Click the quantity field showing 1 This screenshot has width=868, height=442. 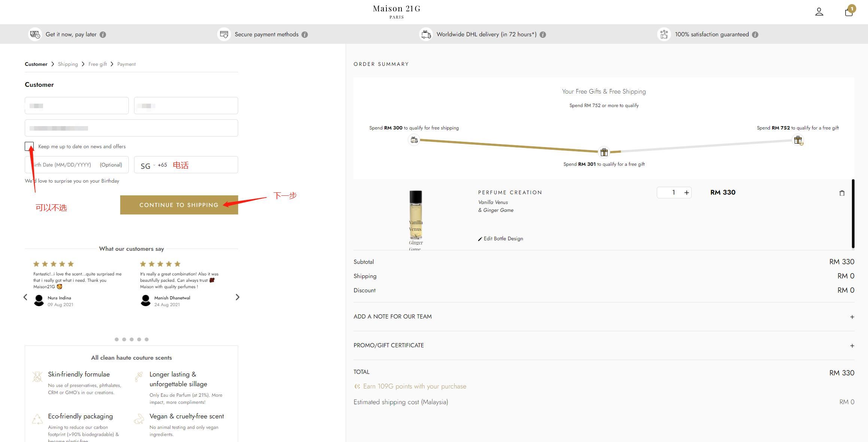pyautogui.click(x=673, y=192)
